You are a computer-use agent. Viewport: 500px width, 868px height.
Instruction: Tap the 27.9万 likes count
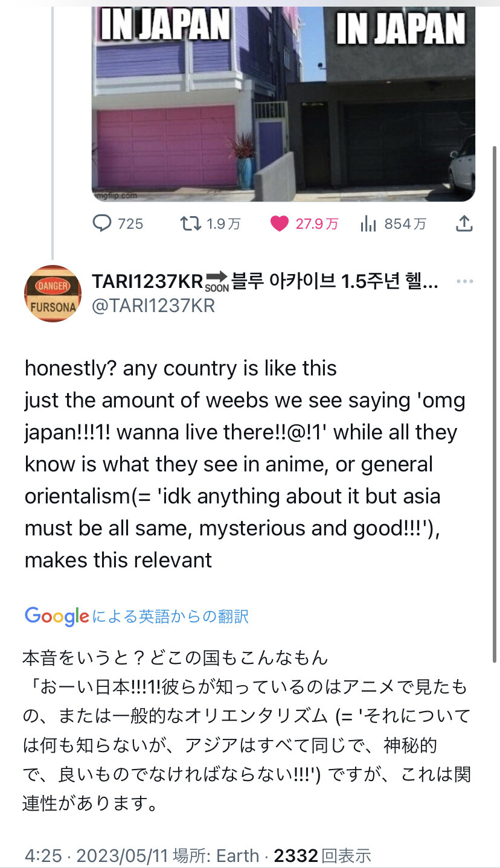click(x=316, y=225)
